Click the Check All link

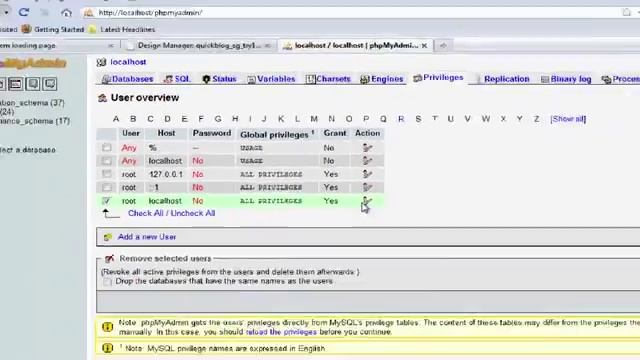tap(146, 213)
